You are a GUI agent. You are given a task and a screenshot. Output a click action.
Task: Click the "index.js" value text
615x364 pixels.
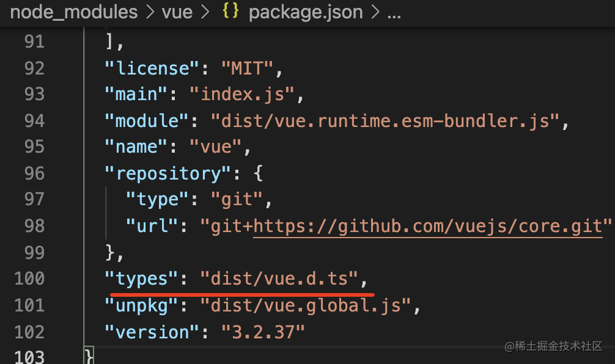pos(242,95)
